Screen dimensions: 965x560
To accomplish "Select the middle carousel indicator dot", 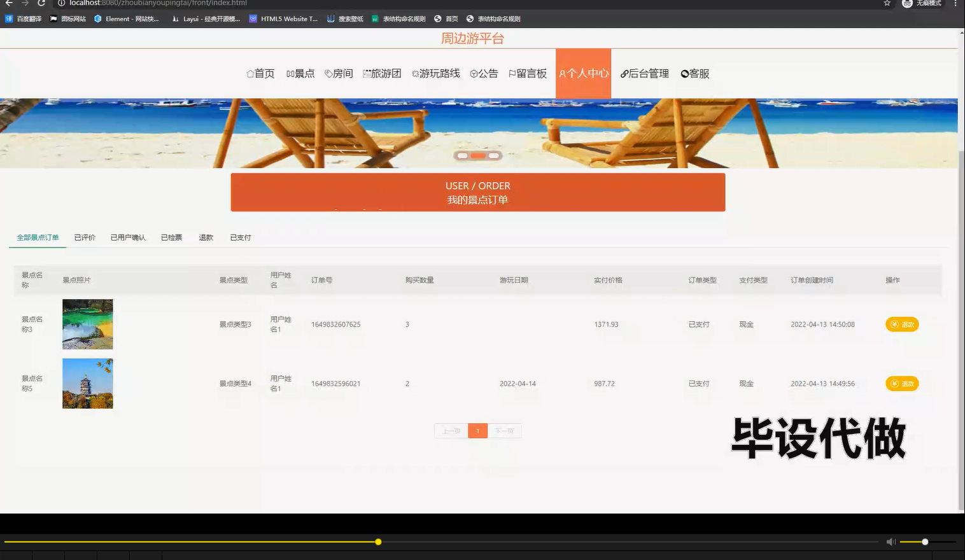I will coord(478,155).
